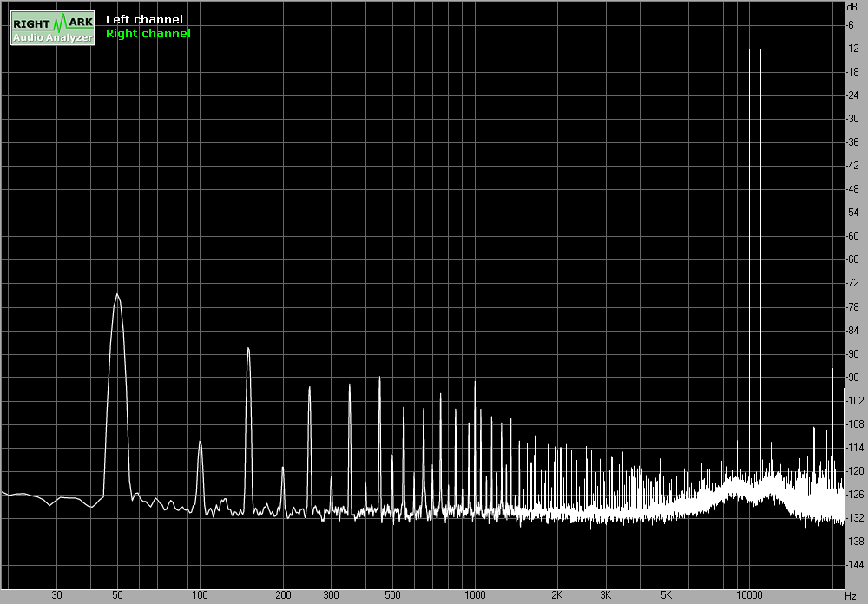Screen dimensions: 868x604
Task: Click the "5K" frequency axis label
Action: 666,595
